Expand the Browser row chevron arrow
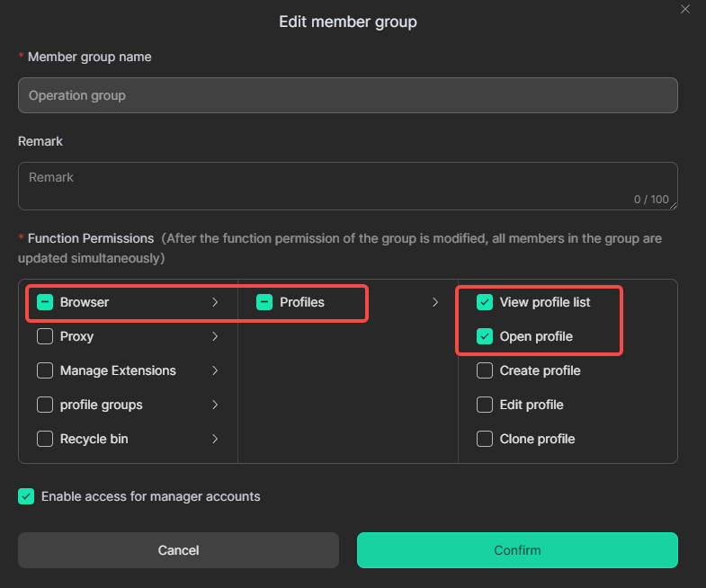706x588 pixels. (215, 302)
